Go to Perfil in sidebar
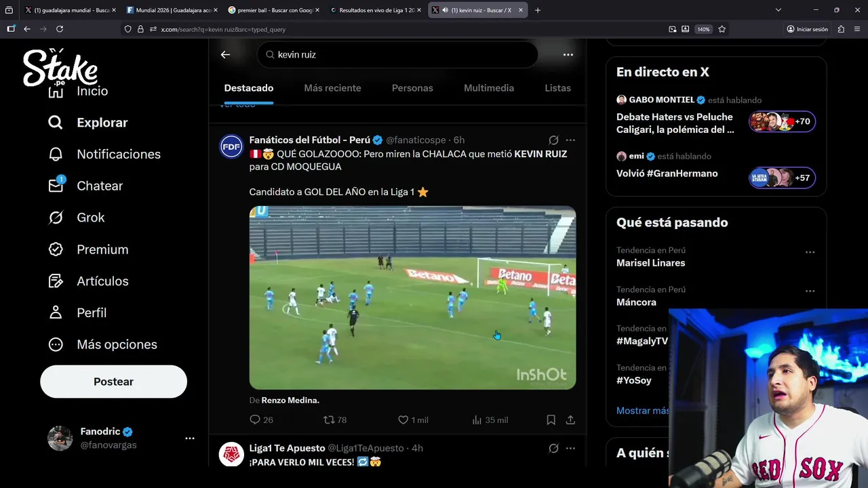The height and width of the screenshot is (488, 868). 77,313
